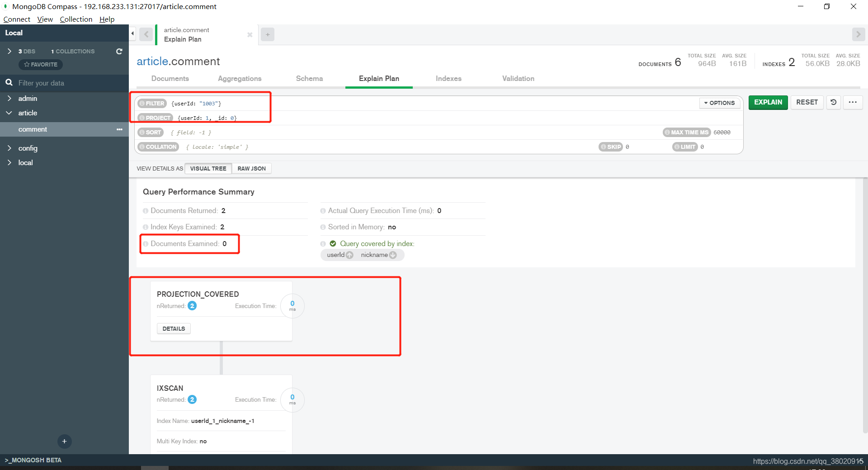Run the EXPLAIN button
Screen dimensions: 868x470
(x=768, y=102)
